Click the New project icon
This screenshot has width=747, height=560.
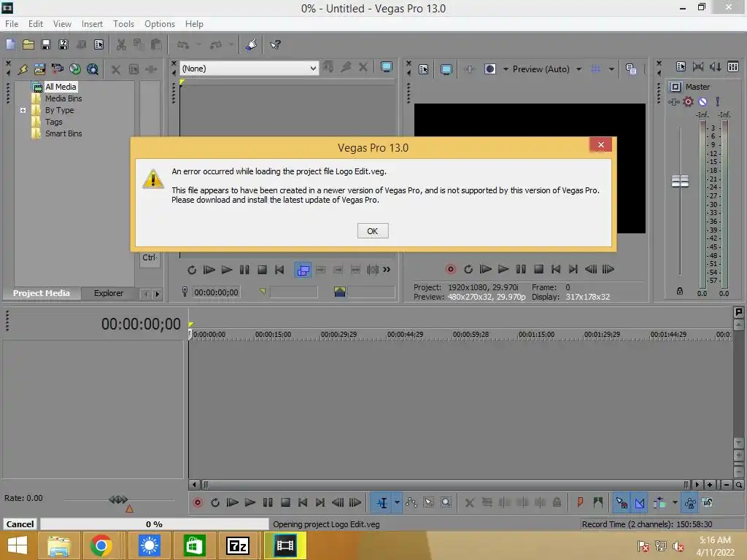pyautogui.click(x=10, y=44)
